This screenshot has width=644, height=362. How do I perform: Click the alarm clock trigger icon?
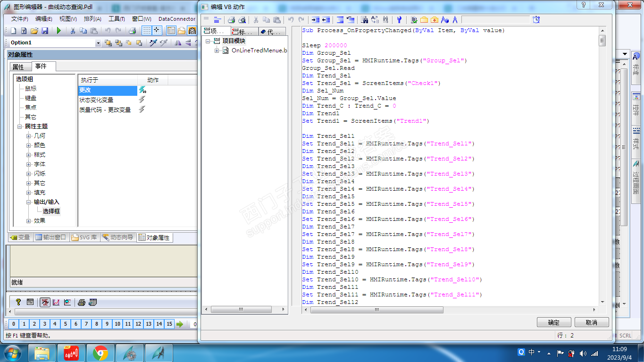tap(536, 20)
